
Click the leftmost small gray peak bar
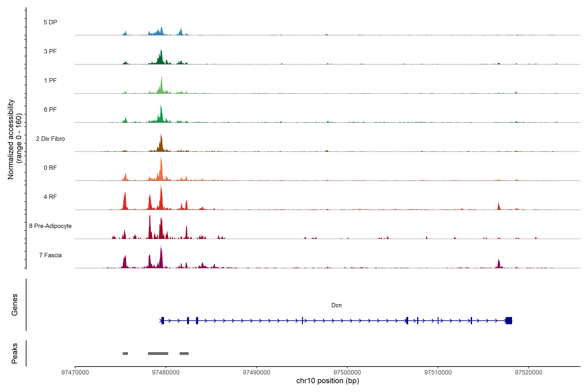(x=125, y=353)
